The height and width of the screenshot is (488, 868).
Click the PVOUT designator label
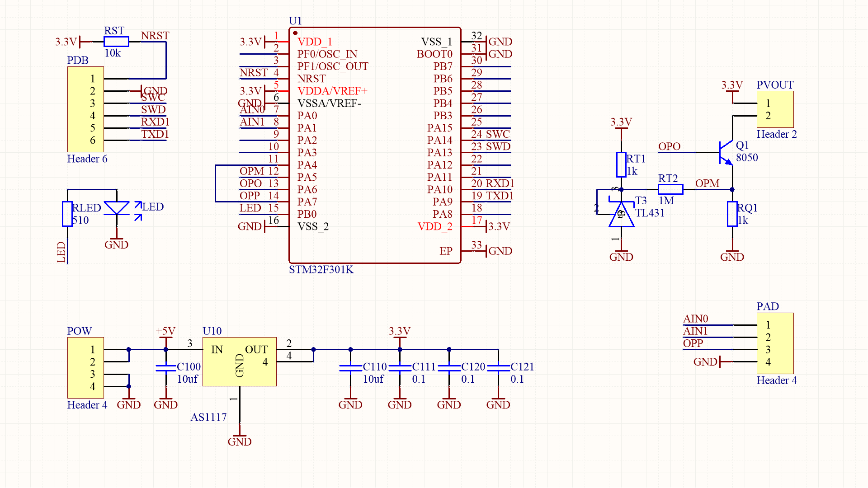(775, 85)
